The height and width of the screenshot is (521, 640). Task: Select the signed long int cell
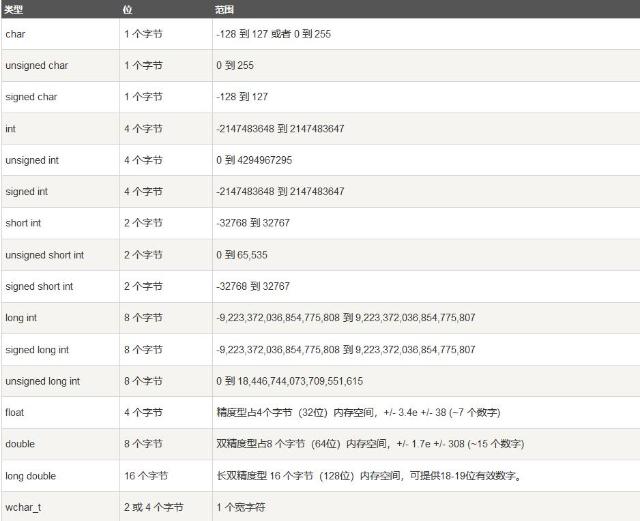coord(37,349)
